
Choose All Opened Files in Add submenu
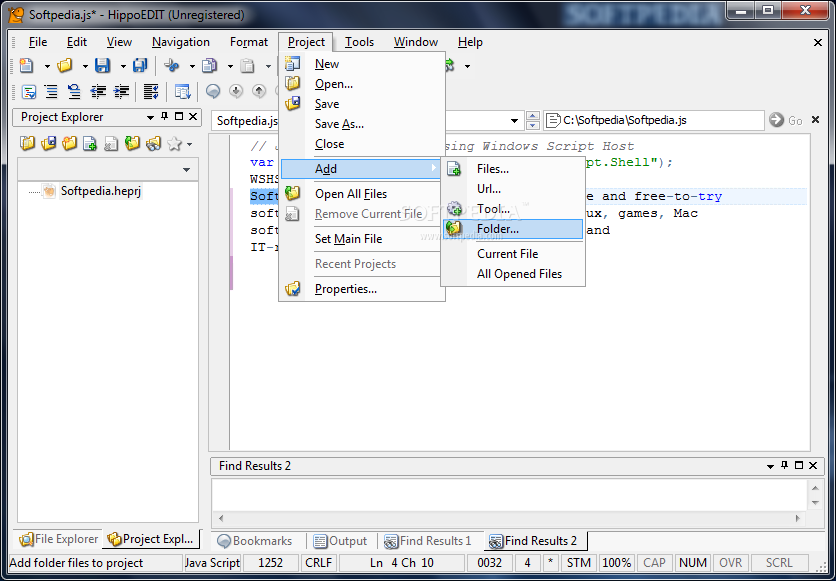tap(513, 274)
